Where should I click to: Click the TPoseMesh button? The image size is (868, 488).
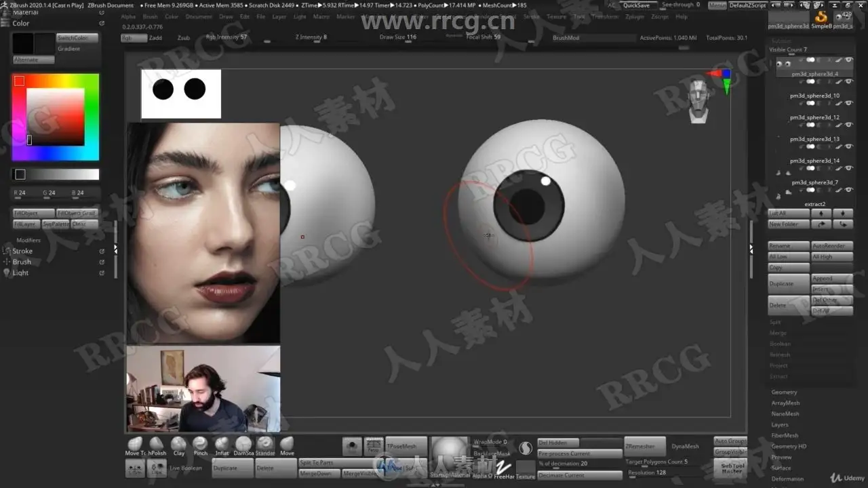click(406, 446)
